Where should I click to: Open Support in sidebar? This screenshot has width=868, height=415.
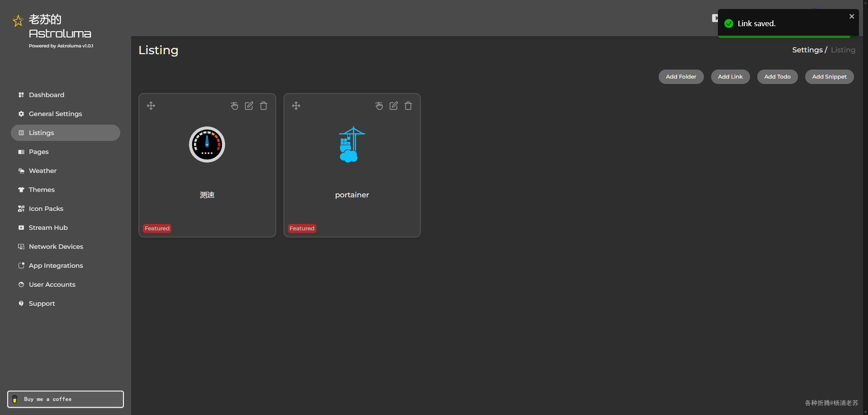coord(66,303)
